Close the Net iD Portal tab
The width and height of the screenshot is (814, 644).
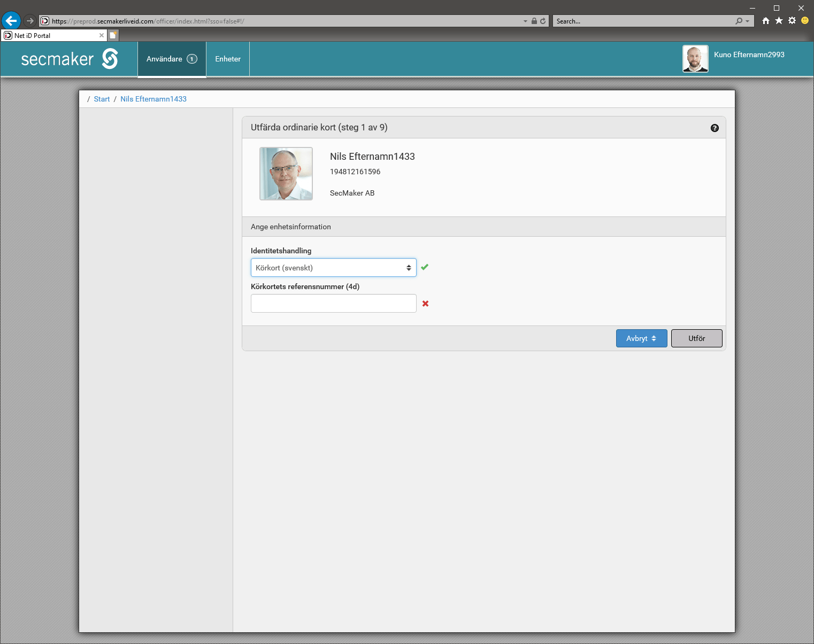coord(102,35)
